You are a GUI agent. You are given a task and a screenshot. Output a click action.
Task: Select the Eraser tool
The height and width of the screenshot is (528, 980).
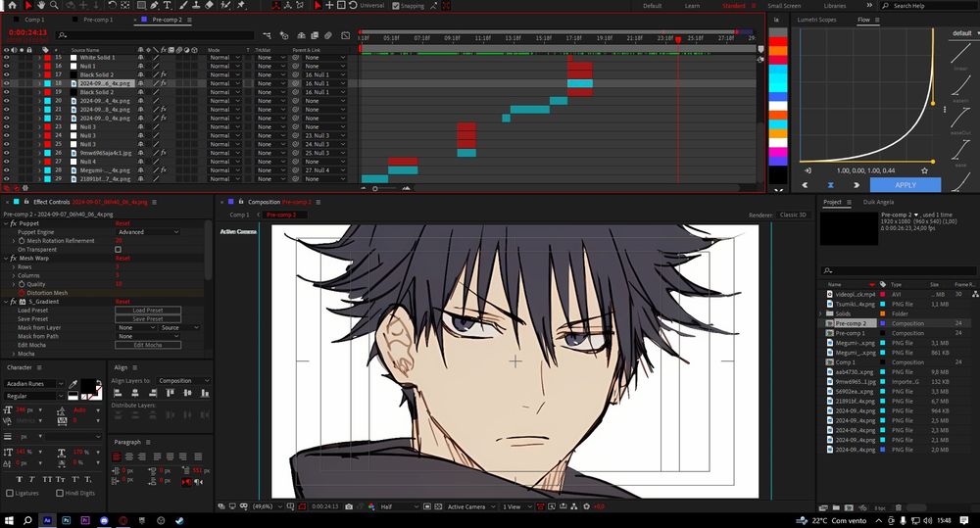click(x=210, y=5)
